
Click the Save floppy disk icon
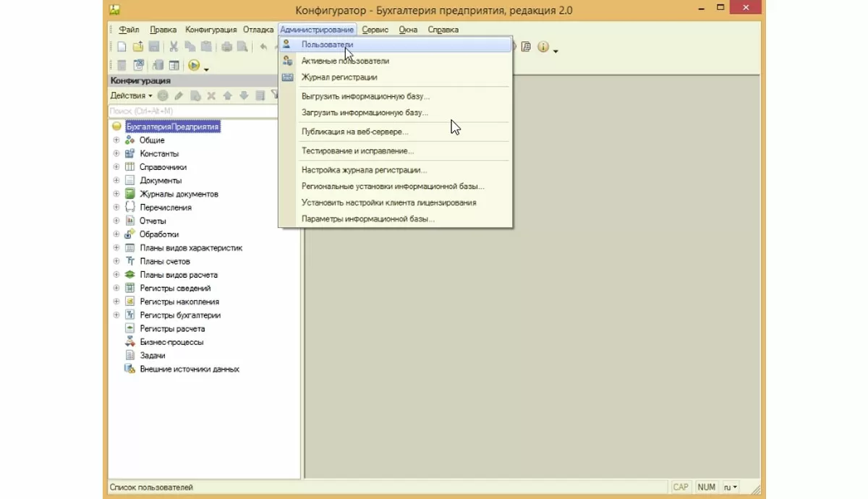(153, 47)
